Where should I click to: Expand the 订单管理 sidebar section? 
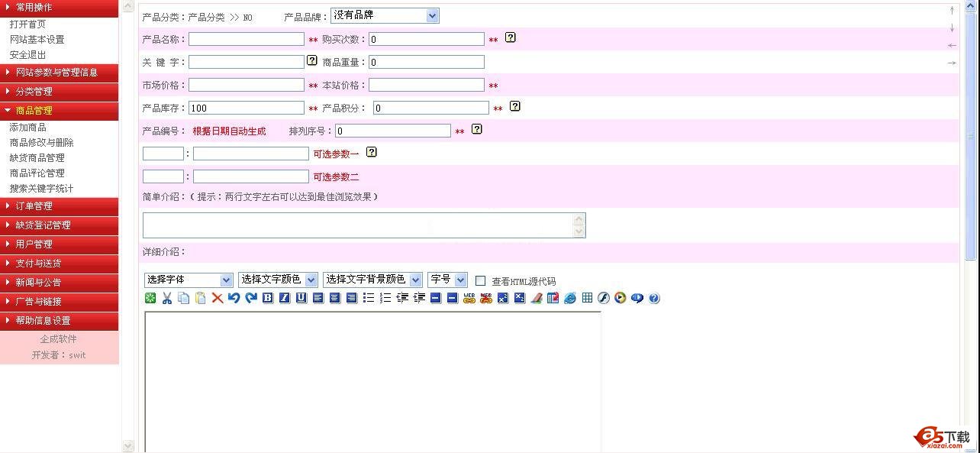coord(59,206)
